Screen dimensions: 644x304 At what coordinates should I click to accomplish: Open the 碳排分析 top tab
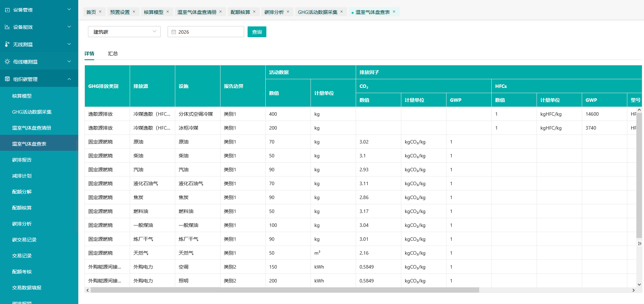coord(274,12)
